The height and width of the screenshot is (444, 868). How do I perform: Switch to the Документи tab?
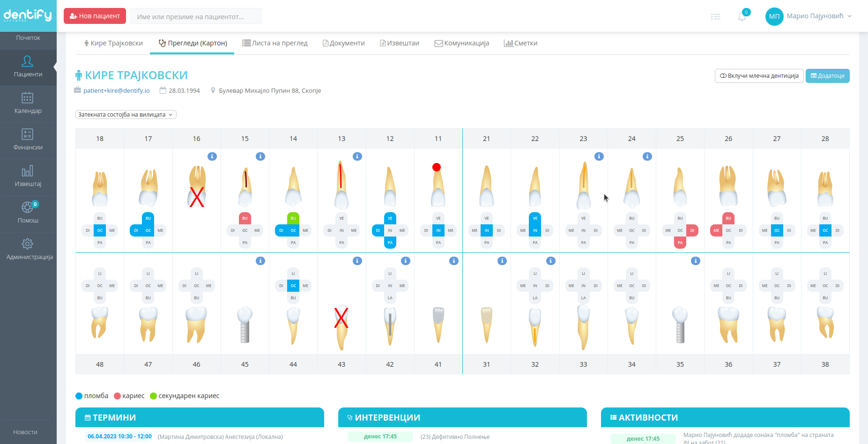[344, 43]
